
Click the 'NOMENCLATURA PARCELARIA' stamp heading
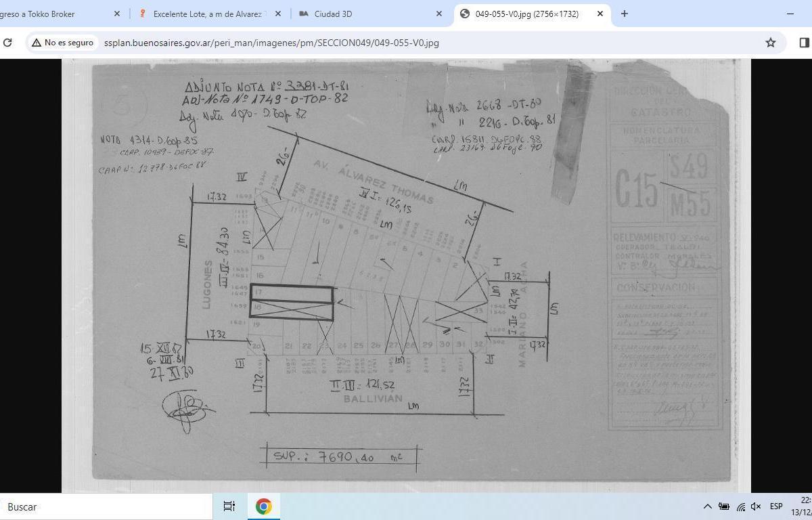click(x=661, y=135)
